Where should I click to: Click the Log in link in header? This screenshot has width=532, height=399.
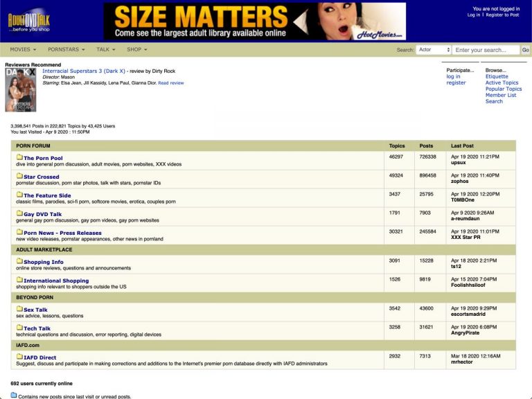pos(473,15)
